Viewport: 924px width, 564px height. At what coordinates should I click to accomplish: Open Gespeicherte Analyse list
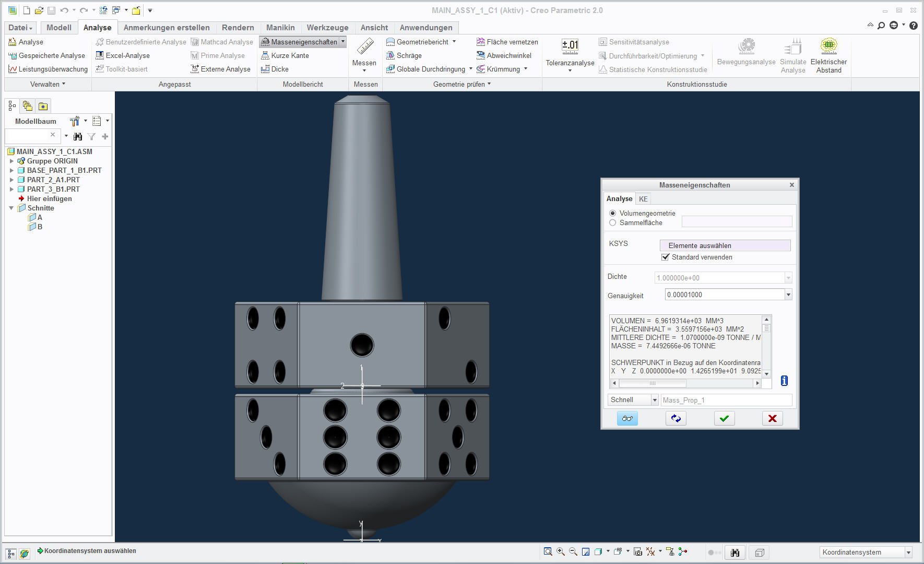click(46, 55)
